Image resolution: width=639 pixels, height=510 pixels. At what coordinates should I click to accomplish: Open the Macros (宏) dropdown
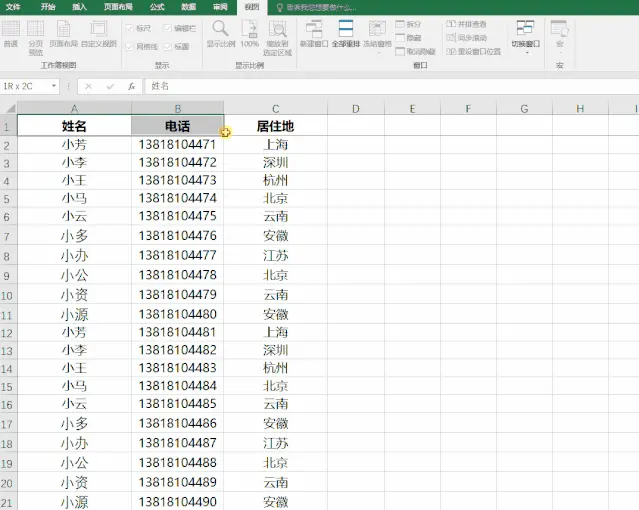point(560,36)
